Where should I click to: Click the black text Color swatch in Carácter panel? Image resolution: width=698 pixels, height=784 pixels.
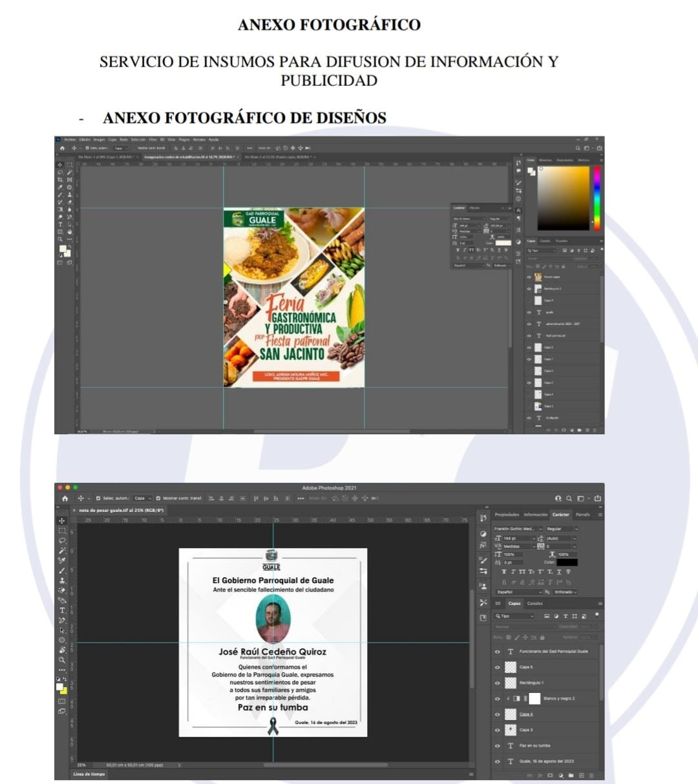(567, 562)
